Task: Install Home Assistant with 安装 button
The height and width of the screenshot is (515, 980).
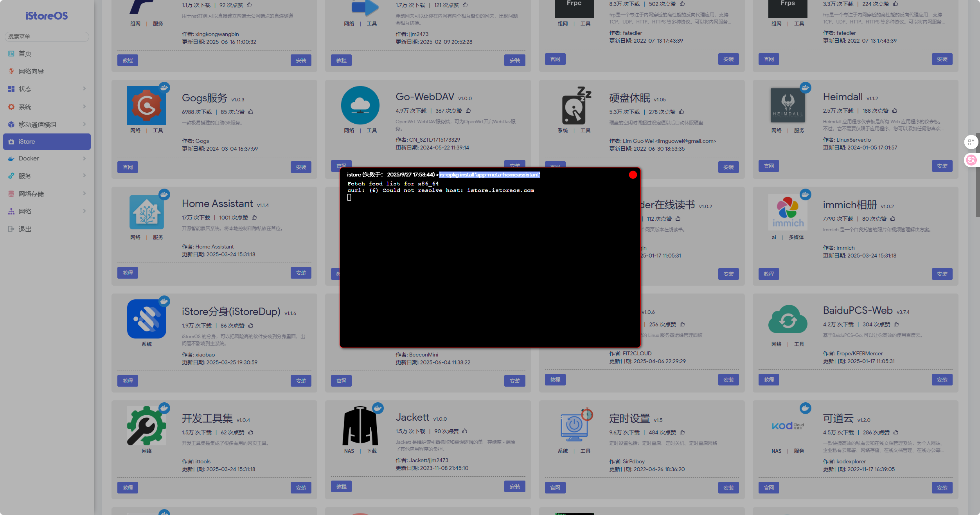Action: pyautogui.click(x=301, y=273)
